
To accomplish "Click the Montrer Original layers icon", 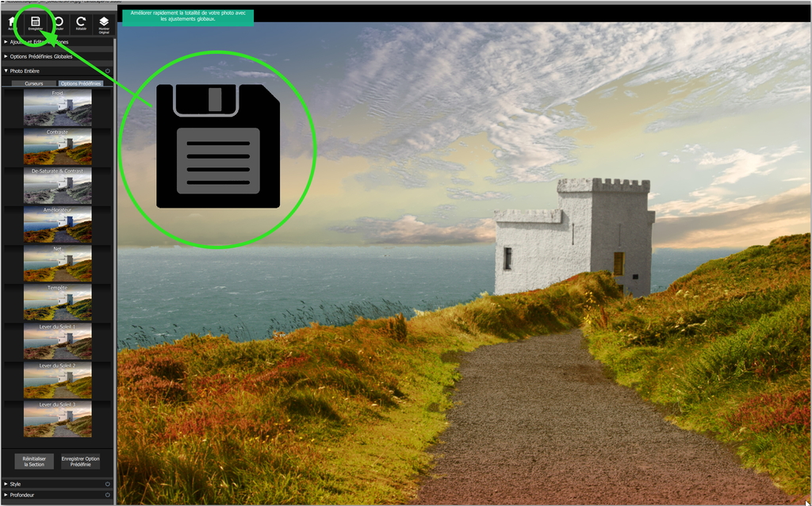I will (x=104, y=22).
